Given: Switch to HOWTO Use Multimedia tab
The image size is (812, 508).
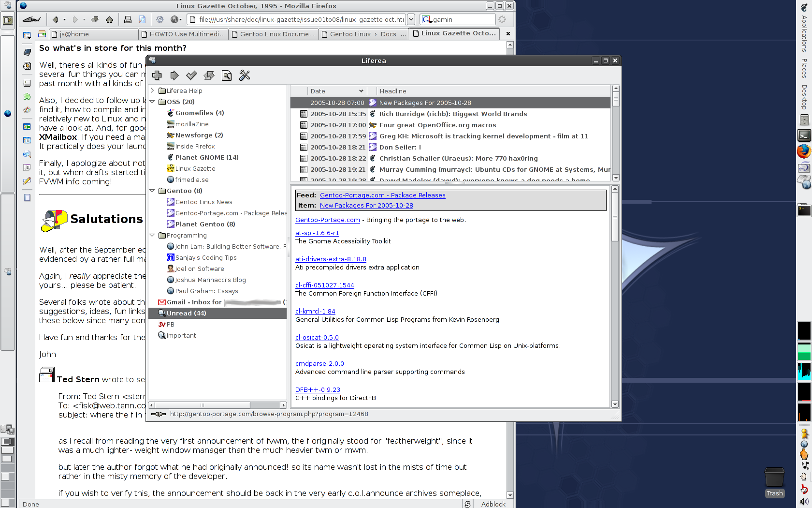Looking at the screenshot, I should 183,34.
